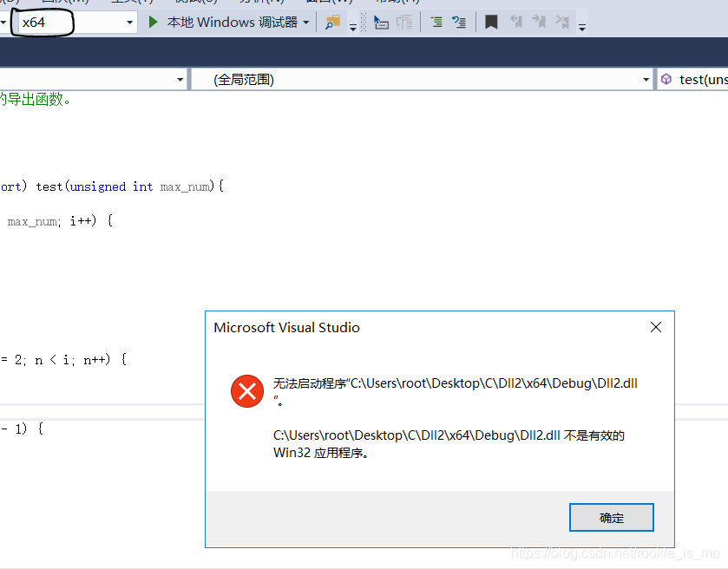Open the x64 platform dropdown
Image resolution: width=728 pixels, height=569 pixels.
point(77,23)
